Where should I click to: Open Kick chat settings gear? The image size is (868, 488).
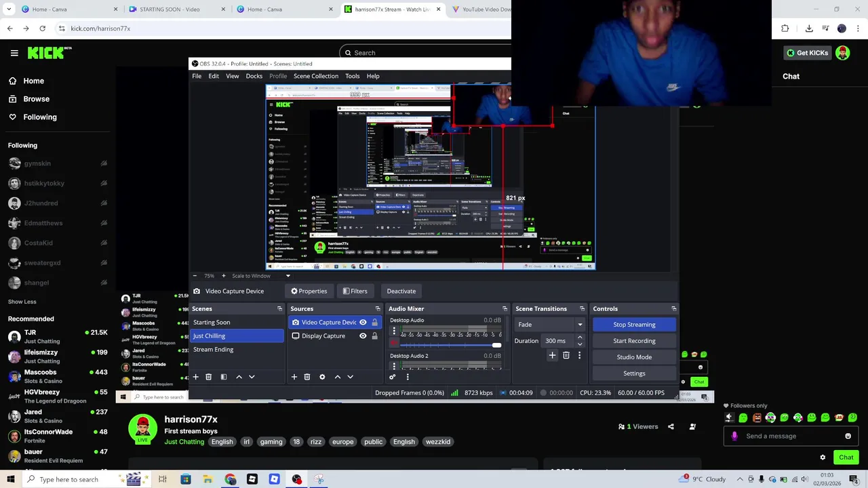(823, 457)
